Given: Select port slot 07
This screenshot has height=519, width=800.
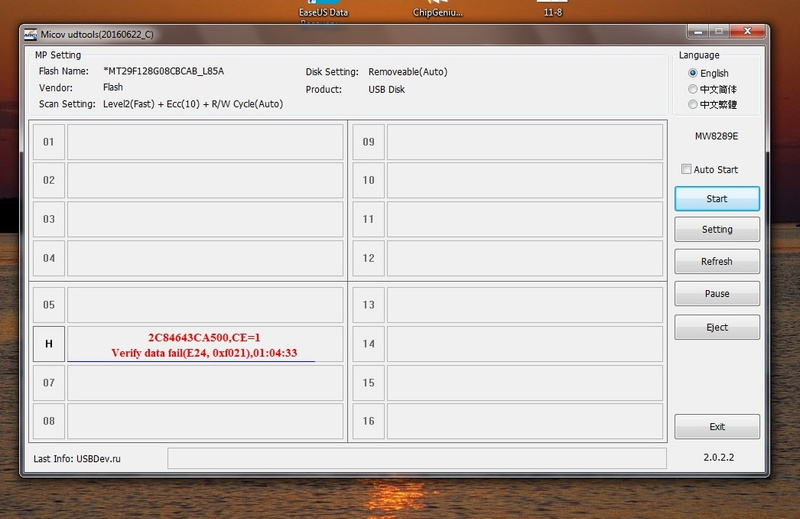Looking at the screenshot, I should click(49, 383).
